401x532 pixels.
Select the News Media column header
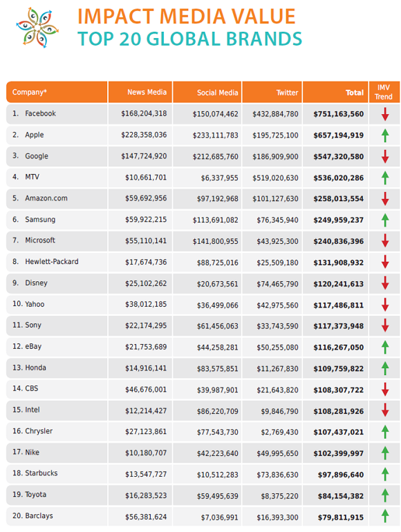[x=140, y=92]
